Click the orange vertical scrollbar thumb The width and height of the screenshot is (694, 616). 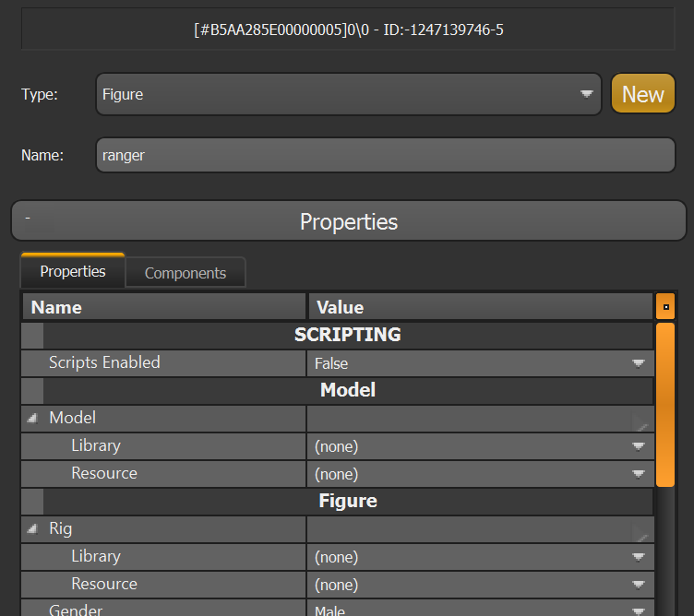coord(664,404)
